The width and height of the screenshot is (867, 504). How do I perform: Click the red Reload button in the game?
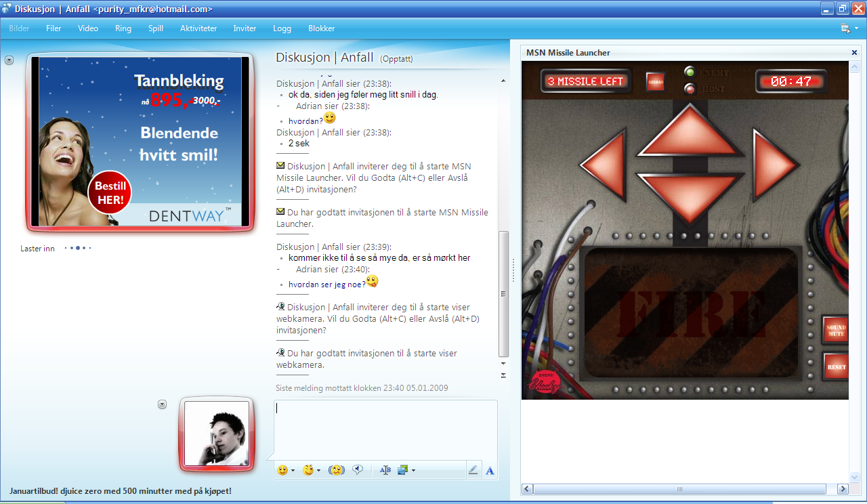pyautogui.click(x=655, y=81)
